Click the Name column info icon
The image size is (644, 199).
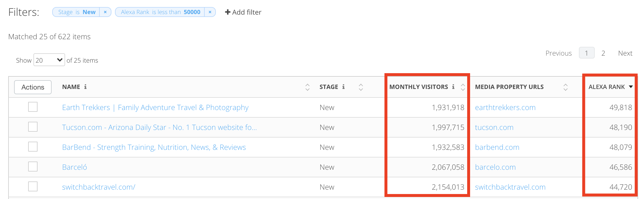pyautogui.click(x=85, y=87)
